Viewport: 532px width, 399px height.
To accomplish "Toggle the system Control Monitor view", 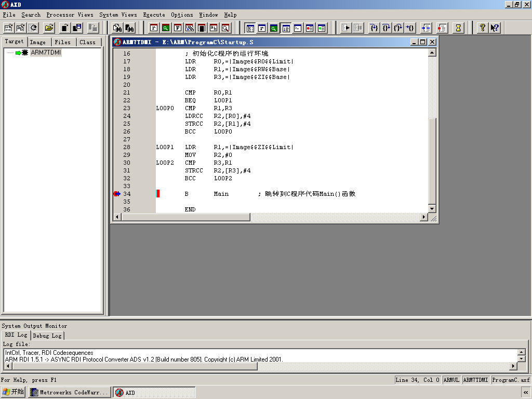I will [250, 28].
